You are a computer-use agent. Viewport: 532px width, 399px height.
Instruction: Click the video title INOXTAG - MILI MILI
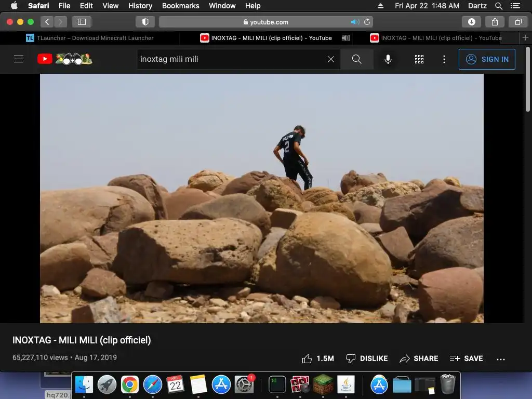(82, 340)
